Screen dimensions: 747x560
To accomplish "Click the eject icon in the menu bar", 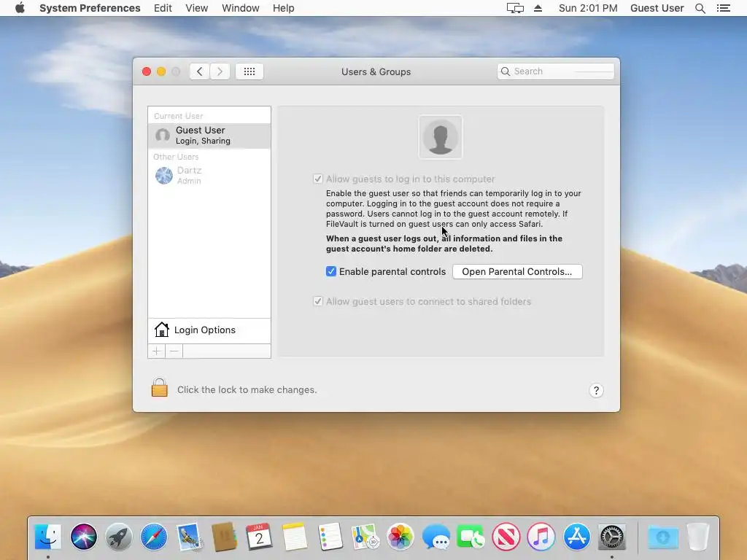I will pyautogui.click(x=538, y=8).
